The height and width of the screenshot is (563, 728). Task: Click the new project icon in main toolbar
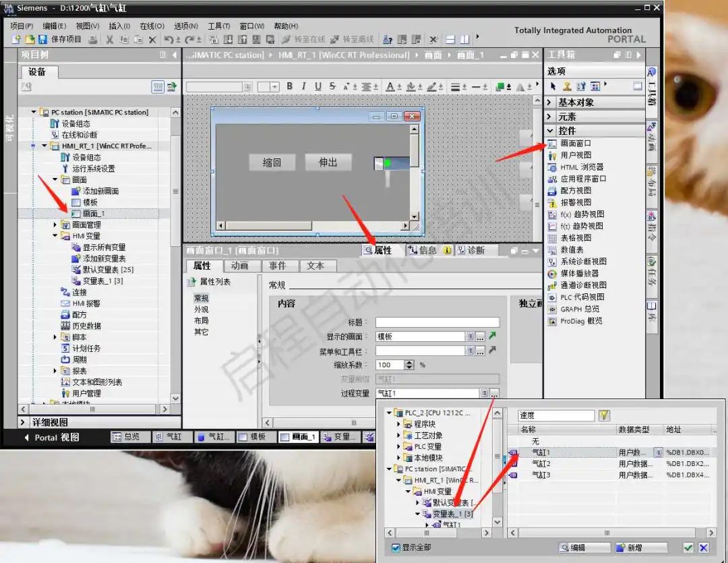coord(16,40)
